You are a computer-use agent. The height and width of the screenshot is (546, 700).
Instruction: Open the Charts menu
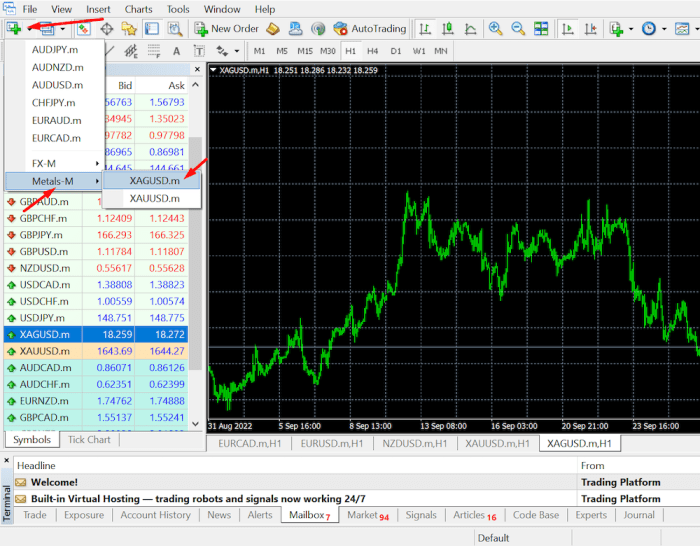pyautogui.click(x=138, y=9)
